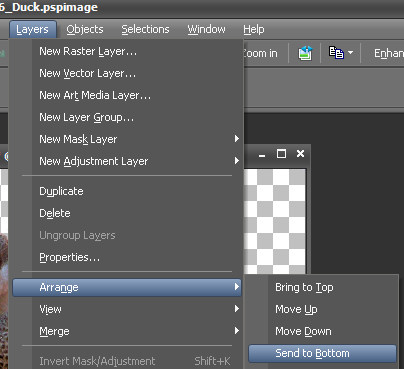Click Send to Bottom
This screenshot has height=369, width=404.
[322, 353]
